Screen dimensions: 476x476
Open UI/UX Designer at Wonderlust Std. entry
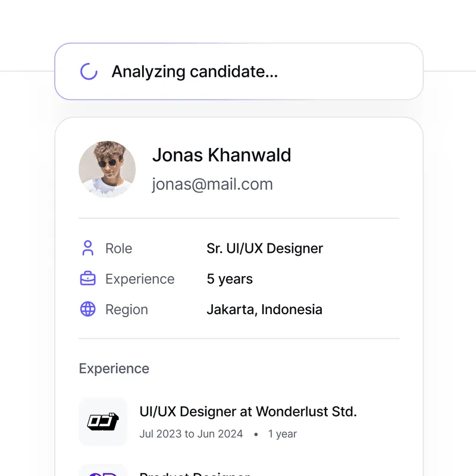[x=248, y=411]
